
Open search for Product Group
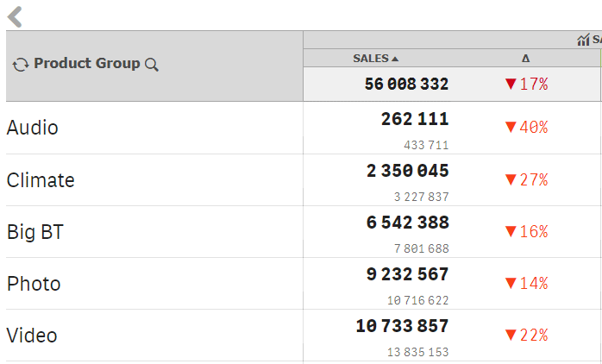(152, 65)
